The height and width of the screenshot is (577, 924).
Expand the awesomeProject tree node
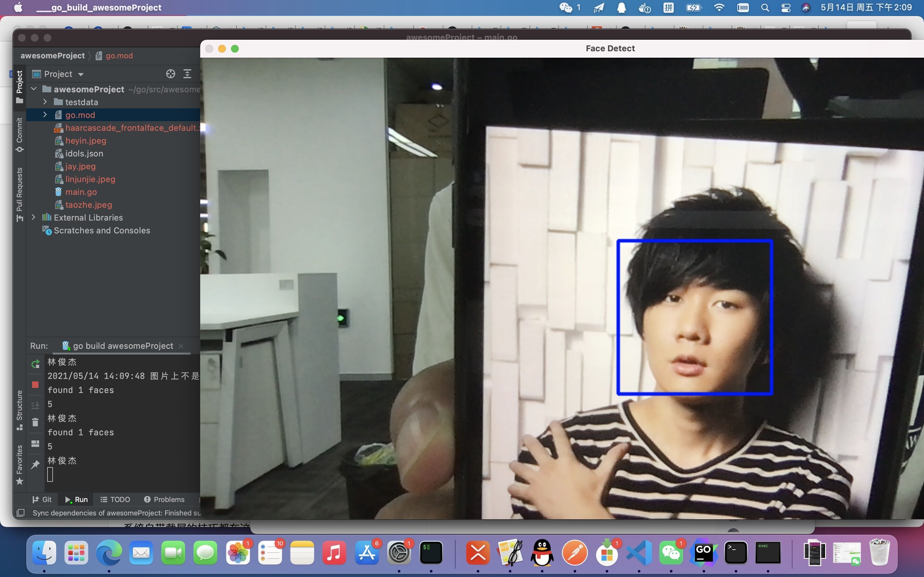click(33, 88)
